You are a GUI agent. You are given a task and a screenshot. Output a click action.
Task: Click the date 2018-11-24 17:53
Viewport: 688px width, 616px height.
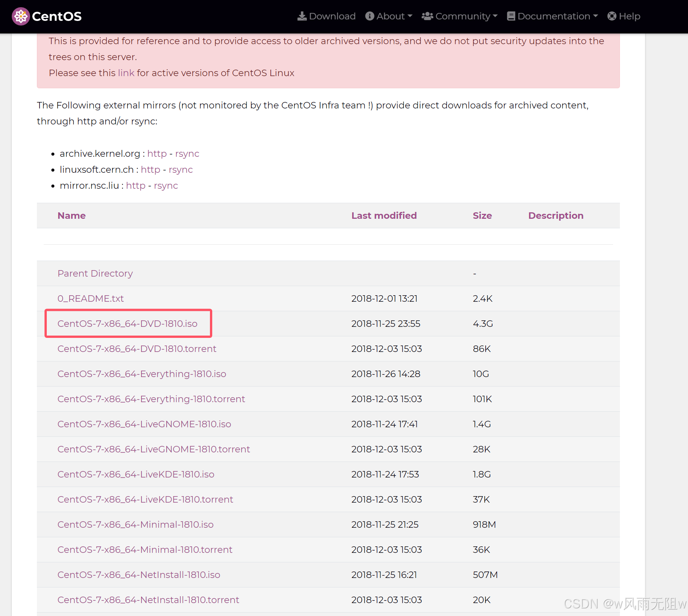coord(385,474)
